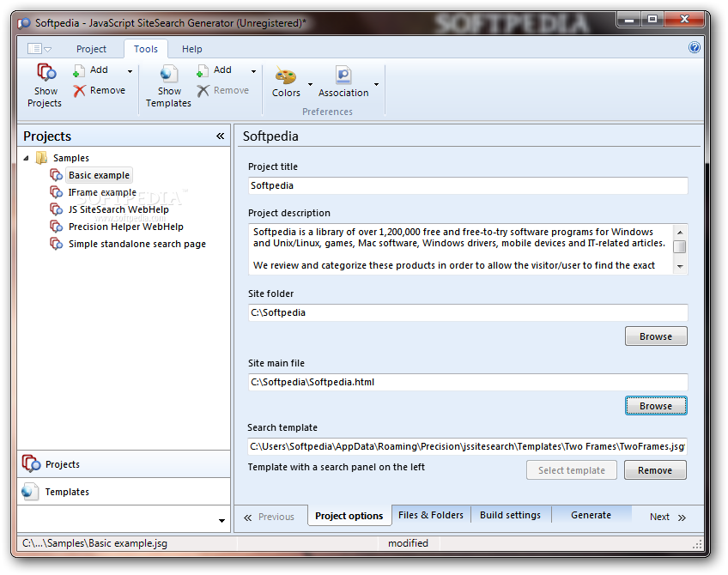Image resolution: width=728 pixels, height=575 pixels.
Task: Switch to Files & Folders tab
Action: click(x=431, y=515)
